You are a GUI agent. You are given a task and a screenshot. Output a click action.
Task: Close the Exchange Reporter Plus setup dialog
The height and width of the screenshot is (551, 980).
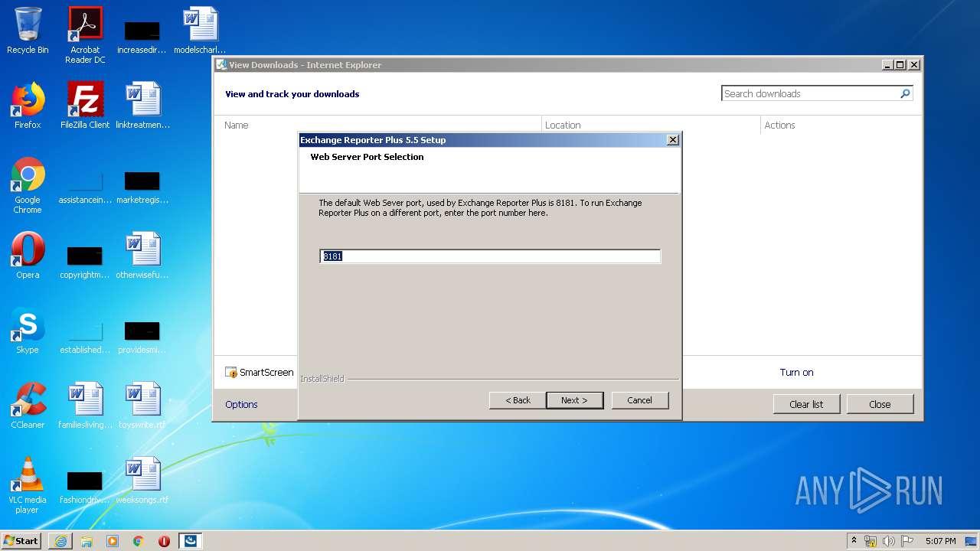673,140
